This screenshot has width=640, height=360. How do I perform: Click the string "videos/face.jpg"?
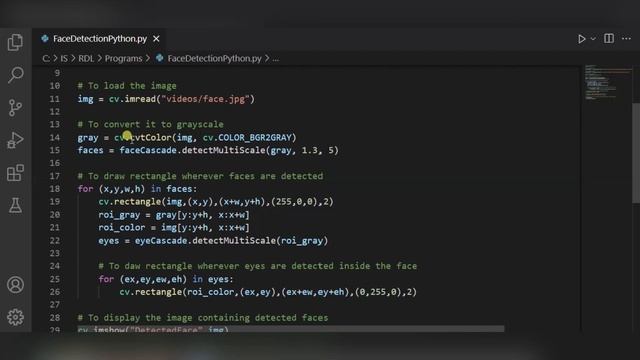point(205,99)
